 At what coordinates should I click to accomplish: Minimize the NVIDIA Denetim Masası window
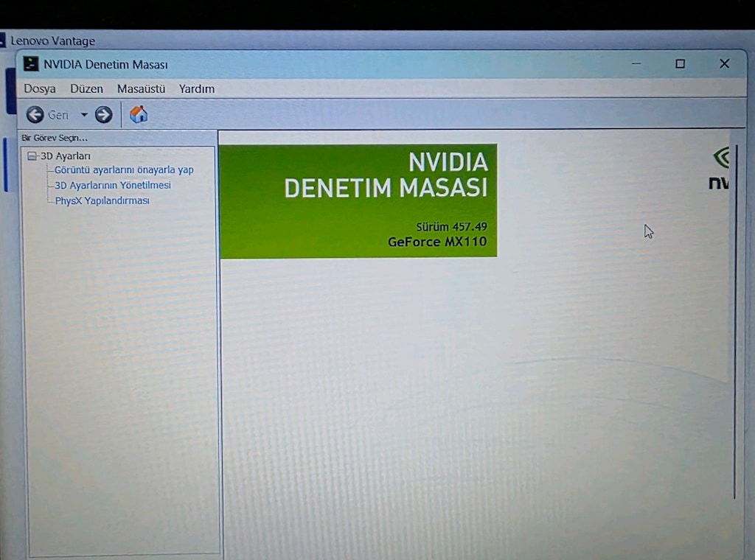[636, 63]
